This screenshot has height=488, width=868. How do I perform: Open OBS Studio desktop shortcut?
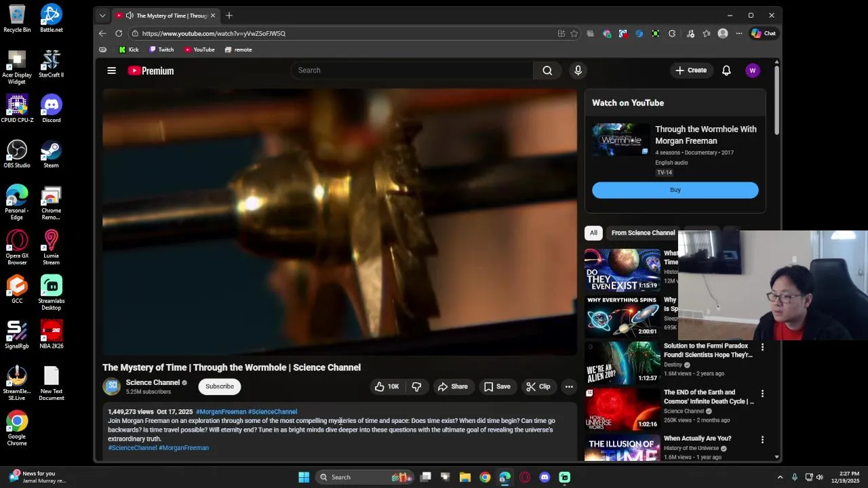point(17,154)
